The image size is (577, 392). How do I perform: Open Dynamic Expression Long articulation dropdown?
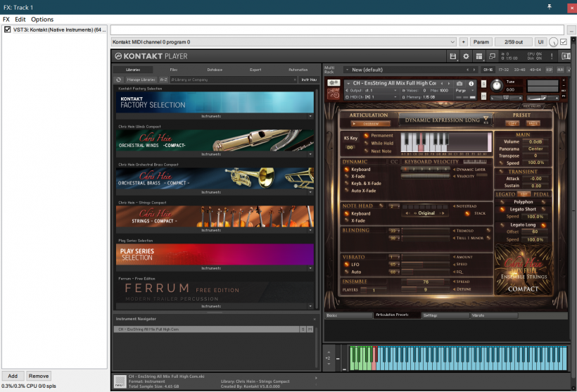click(485, 120)
